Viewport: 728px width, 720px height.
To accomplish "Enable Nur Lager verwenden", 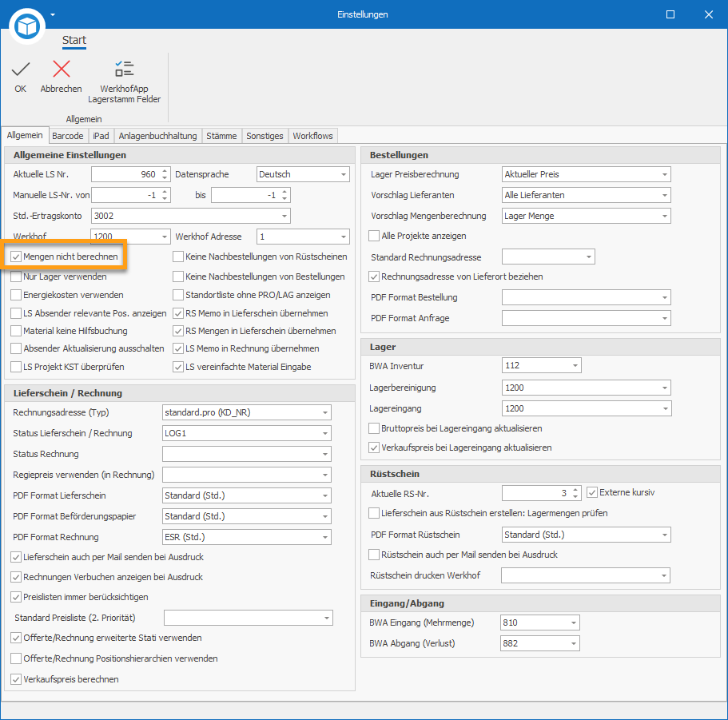I will coord(16,276).
